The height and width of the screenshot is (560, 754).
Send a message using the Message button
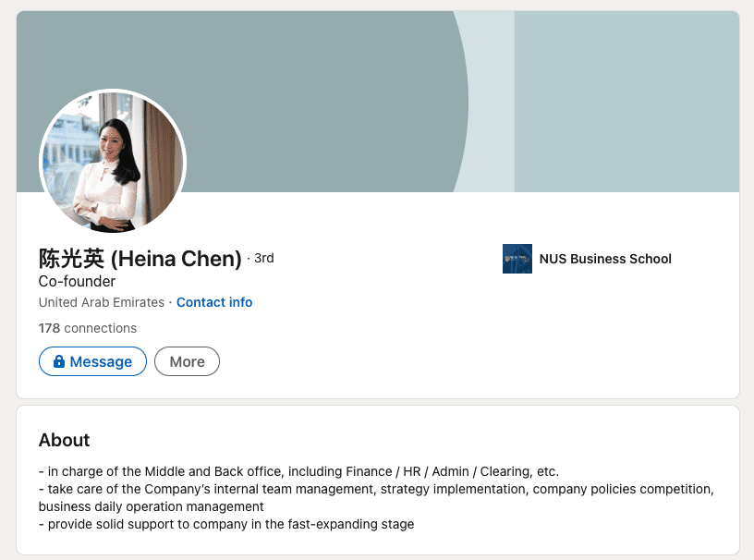click(x=92, y=362)
